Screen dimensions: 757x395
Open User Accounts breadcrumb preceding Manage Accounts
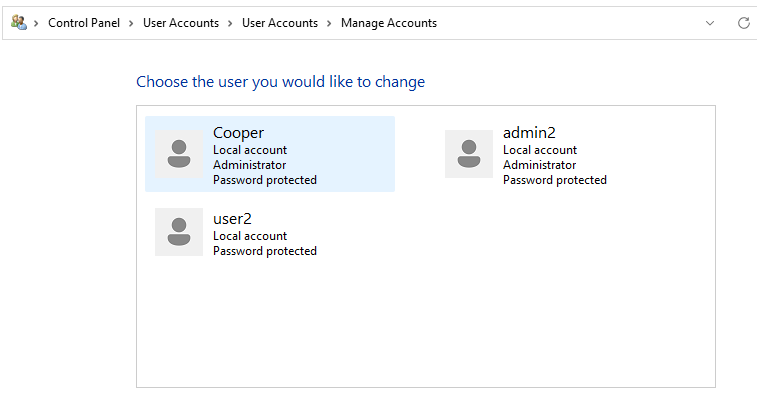tap(280, 23)
